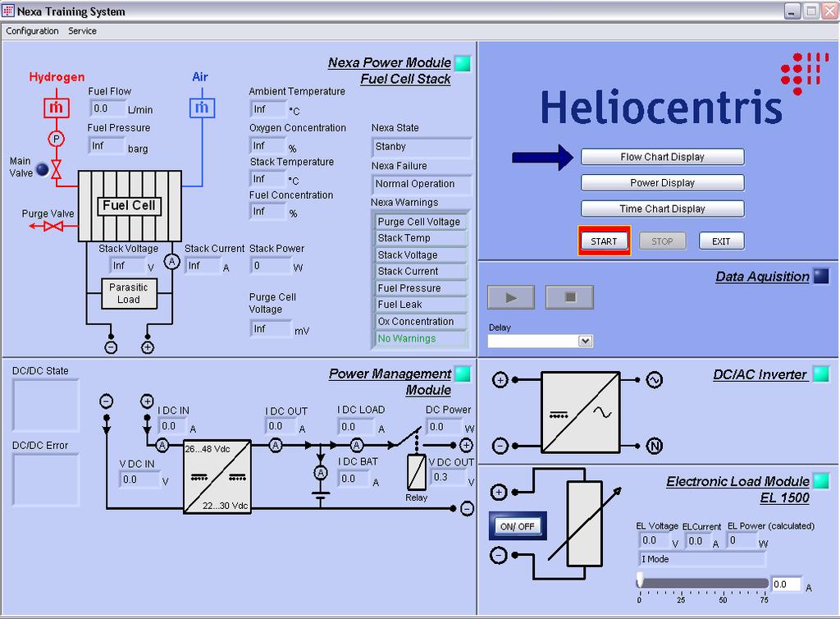Click the variable resistor load symbol

pos(584,524)
